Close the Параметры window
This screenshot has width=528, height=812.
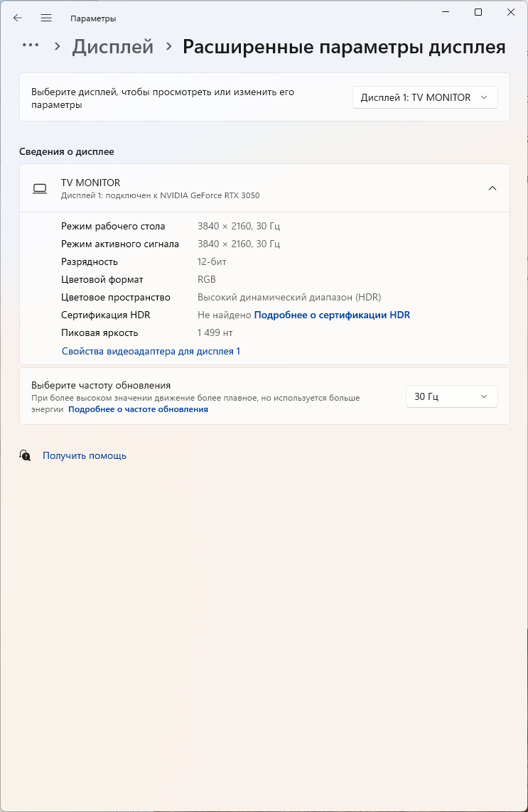click(x=511, y=12)
